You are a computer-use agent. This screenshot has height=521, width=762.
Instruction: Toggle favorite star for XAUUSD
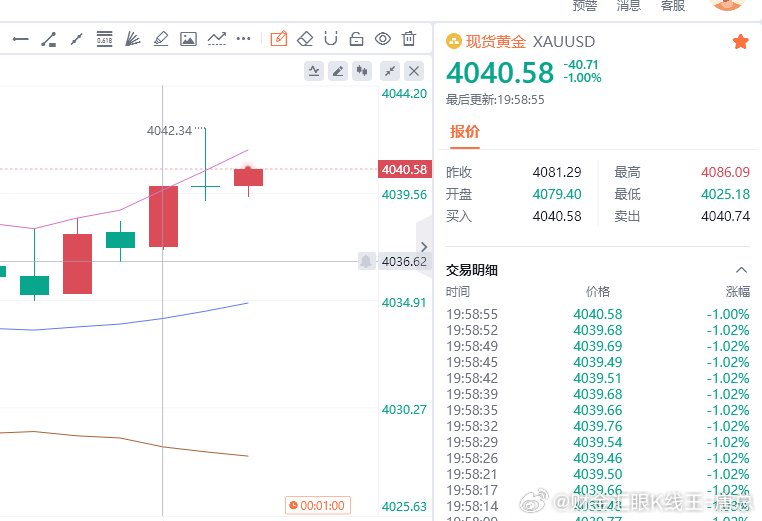pos(740,42)
